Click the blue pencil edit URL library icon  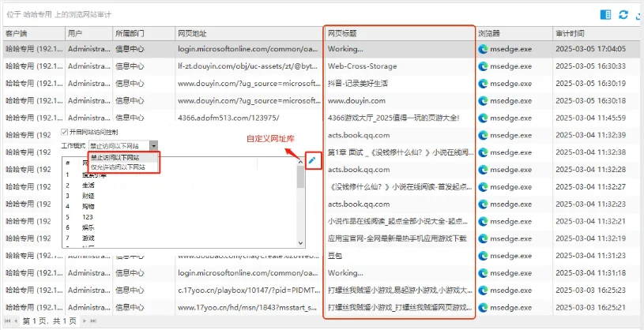point(312,160)
